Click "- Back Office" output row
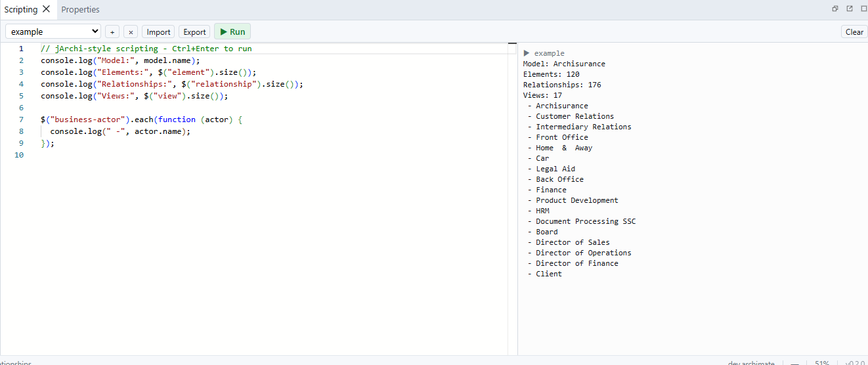The height and width of the screenshot is (365, 868). (555, 179)
